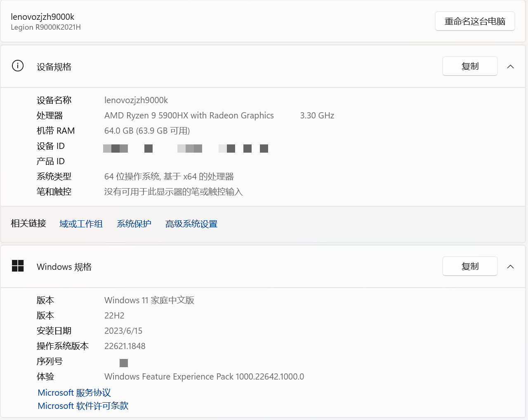The height and width of the screenshot is (420, 528).
Task: Click the 产品 ID label
Action: 50,161
